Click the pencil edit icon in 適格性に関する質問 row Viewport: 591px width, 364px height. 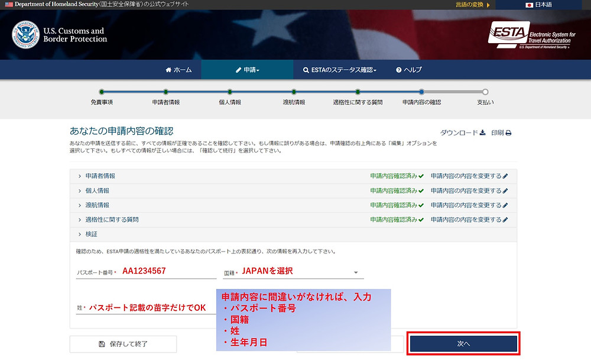pos(505,220)
